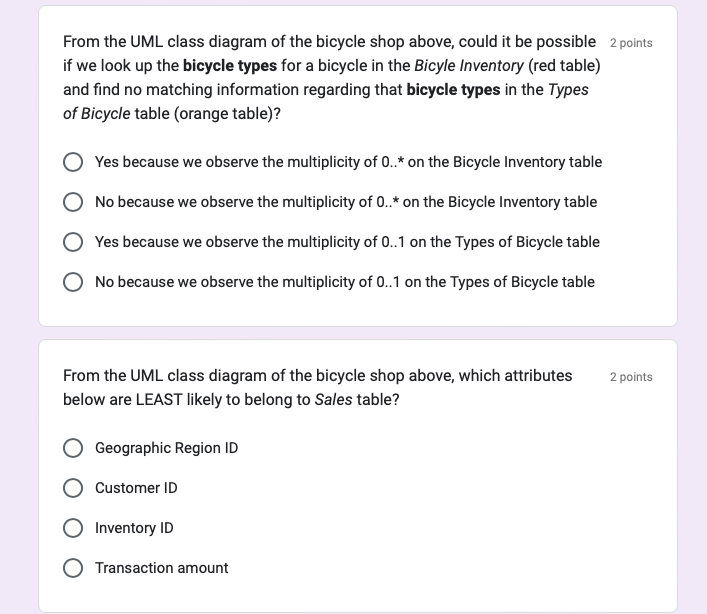Click the bicycle types question text
The width and height of the screenshot is (707, 614).
(x=332, y=78)
